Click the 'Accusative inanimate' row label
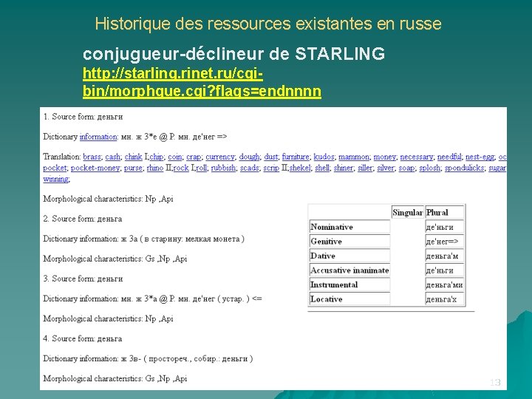532x399 pixels. click(349, 270)
